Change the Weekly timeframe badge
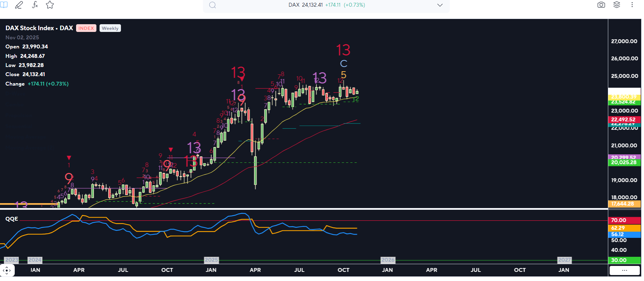644x281 pixels. (110, 28)
